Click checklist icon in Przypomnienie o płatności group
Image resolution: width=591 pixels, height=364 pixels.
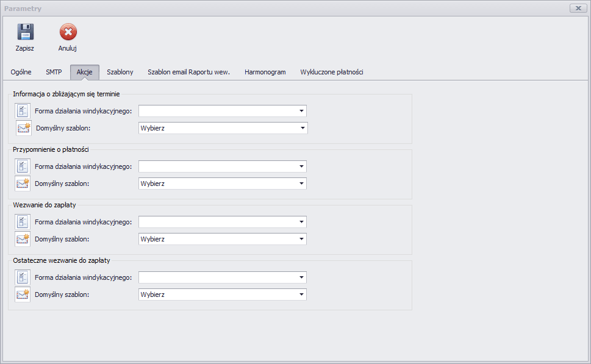23,166
